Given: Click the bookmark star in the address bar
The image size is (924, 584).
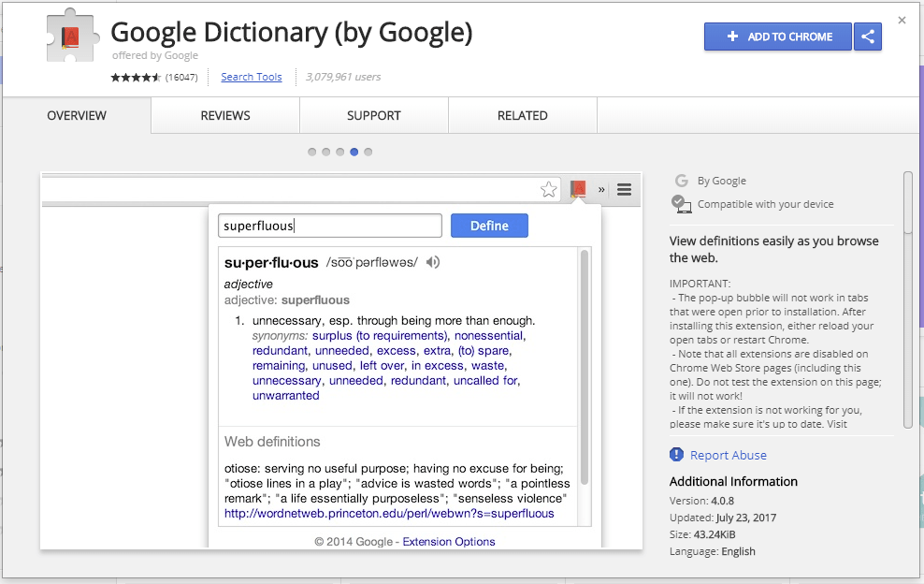Looking at the screenshot, I should point(548,188).
